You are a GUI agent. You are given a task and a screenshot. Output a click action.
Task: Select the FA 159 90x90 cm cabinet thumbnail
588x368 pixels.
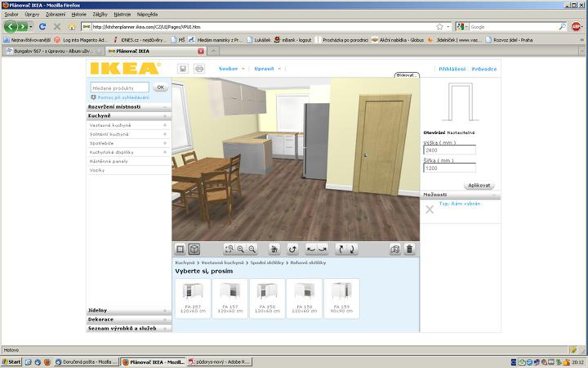[341, 298]
